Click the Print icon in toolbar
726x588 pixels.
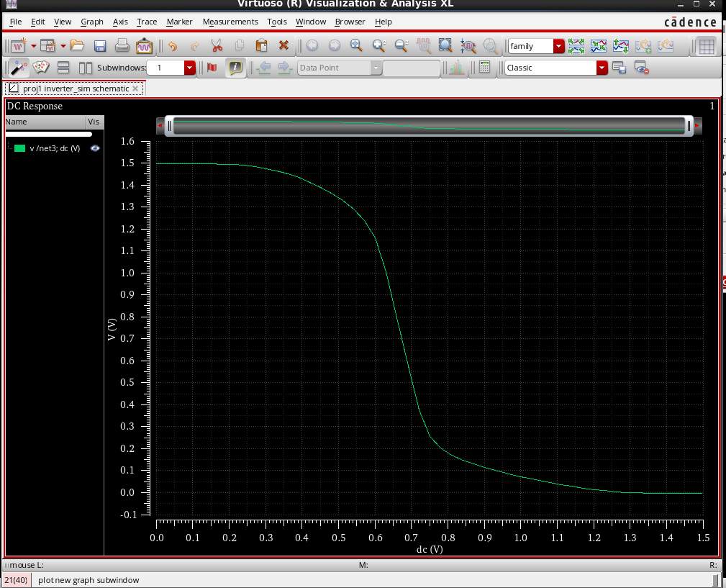pyautogui.click(x=122, y=46)
